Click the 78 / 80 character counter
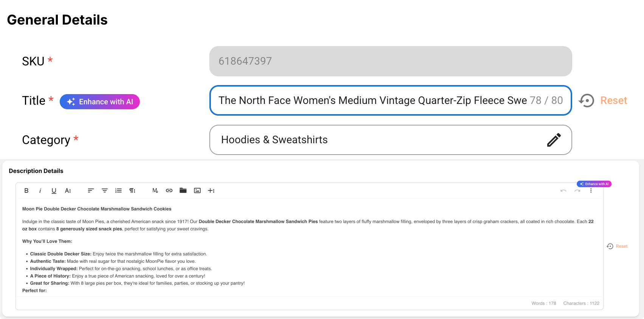This screenshot has height=319, width=644. click(546, 100)
